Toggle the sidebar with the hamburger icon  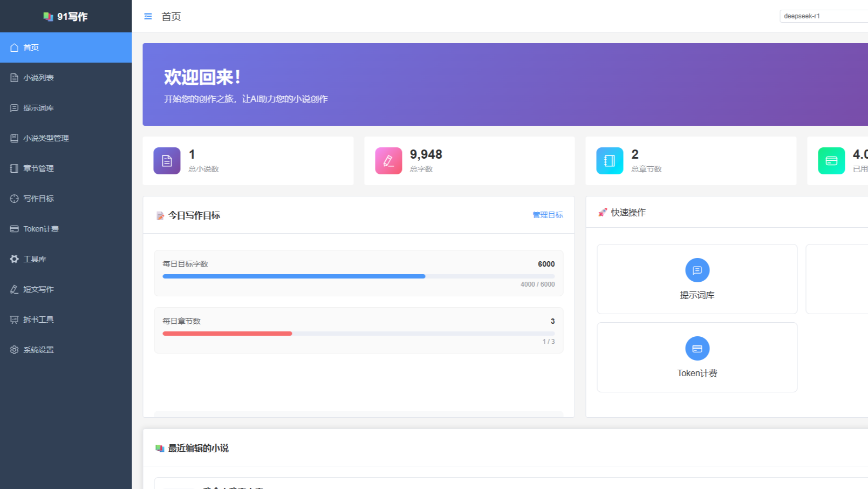(x=147, y=16)
